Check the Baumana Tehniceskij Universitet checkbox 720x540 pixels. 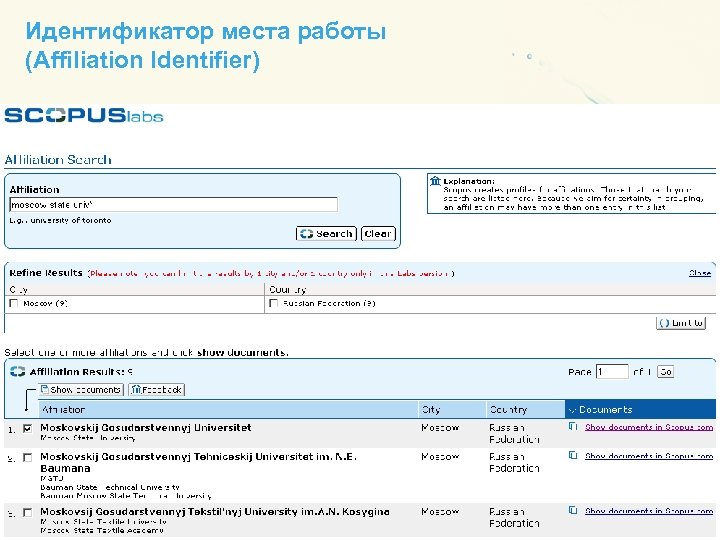pos(28,458)
